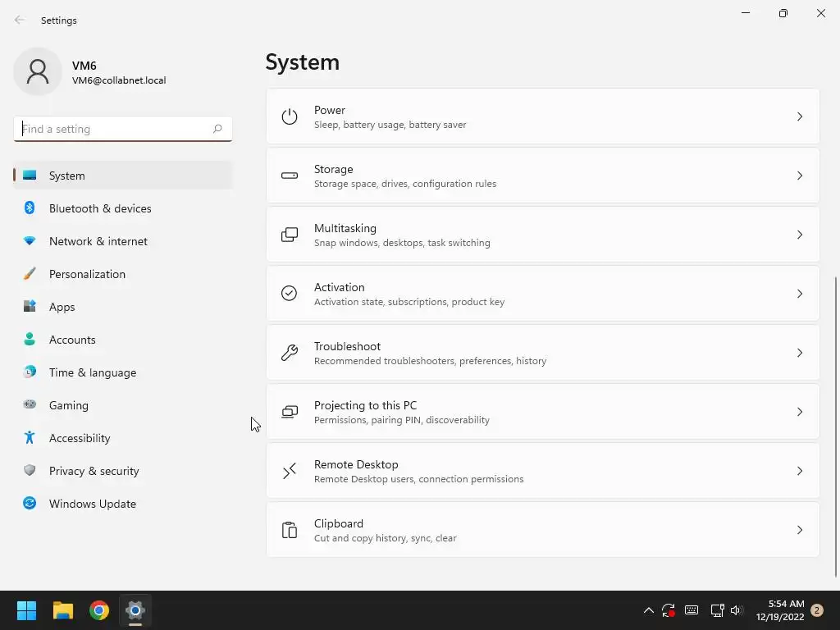Click the search magnifier icon
Screen dimensions: 840x630
point(217,129)
